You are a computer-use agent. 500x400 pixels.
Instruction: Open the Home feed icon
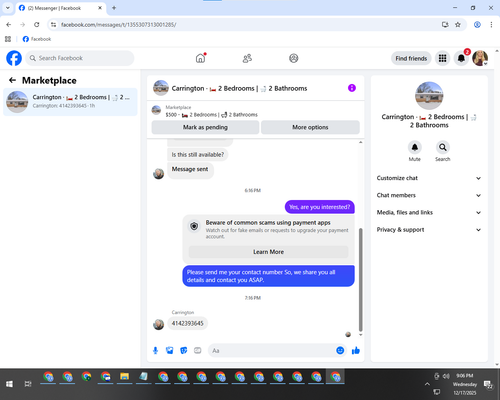(200, 58)
